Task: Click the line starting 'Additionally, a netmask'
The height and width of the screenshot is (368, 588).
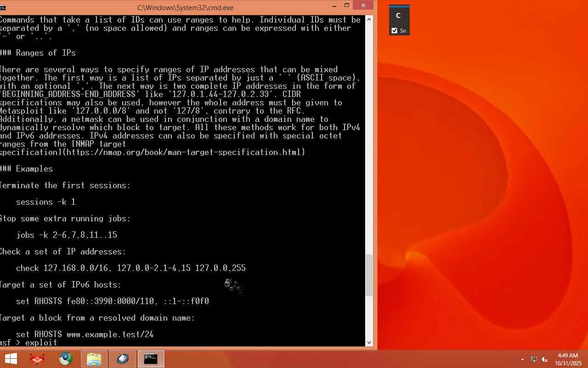Action: click(x=164, y=119)
